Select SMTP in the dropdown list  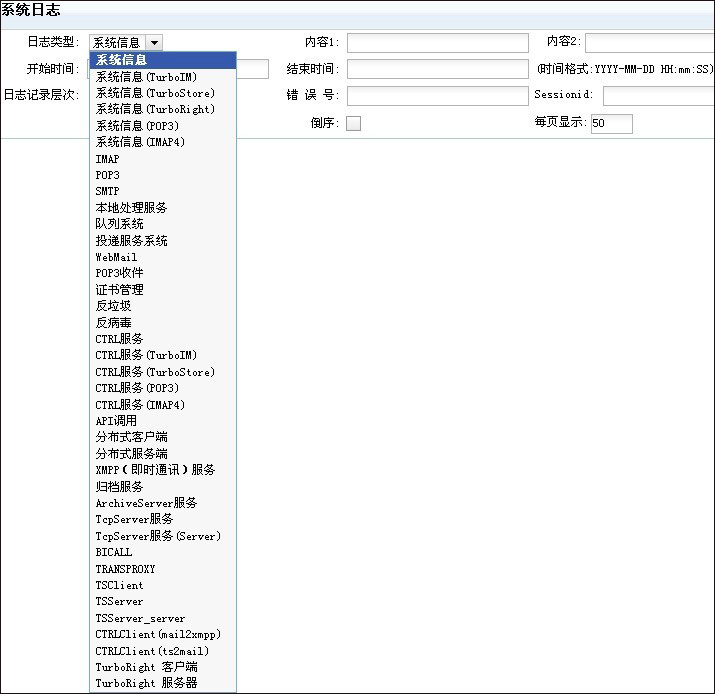pos(107,191)
